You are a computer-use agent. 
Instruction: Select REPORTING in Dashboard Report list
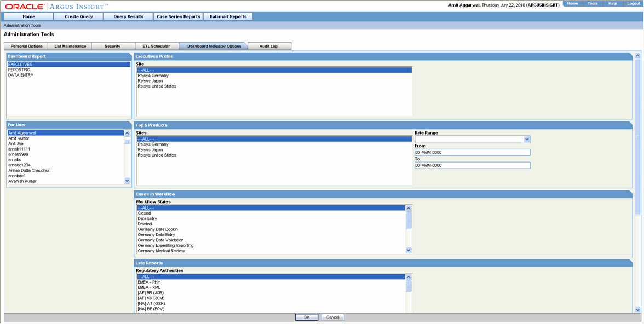click(x=69, y=70)
